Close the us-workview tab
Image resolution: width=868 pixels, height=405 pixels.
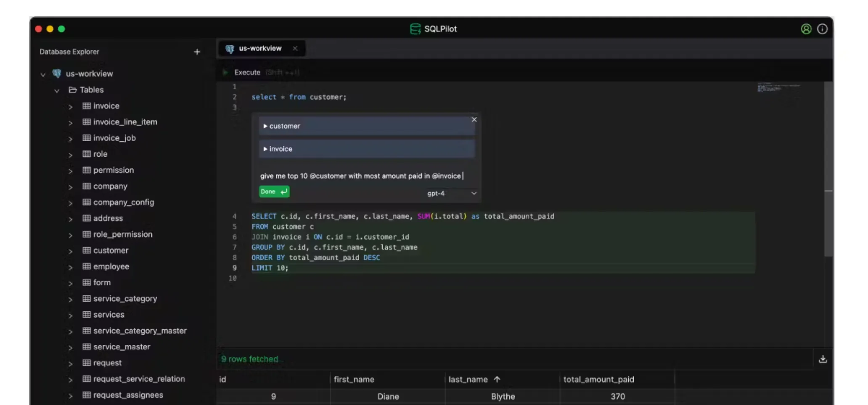(295, 48)
